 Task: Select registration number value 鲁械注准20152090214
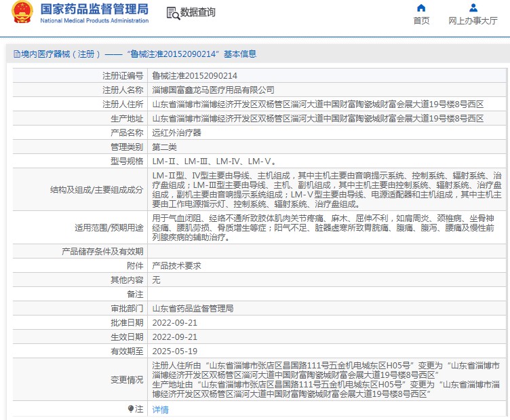tap(195, 76)
